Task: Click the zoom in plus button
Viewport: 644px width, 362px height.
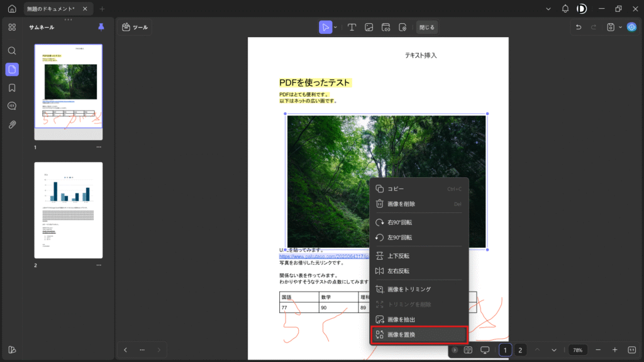Action: 614,349
